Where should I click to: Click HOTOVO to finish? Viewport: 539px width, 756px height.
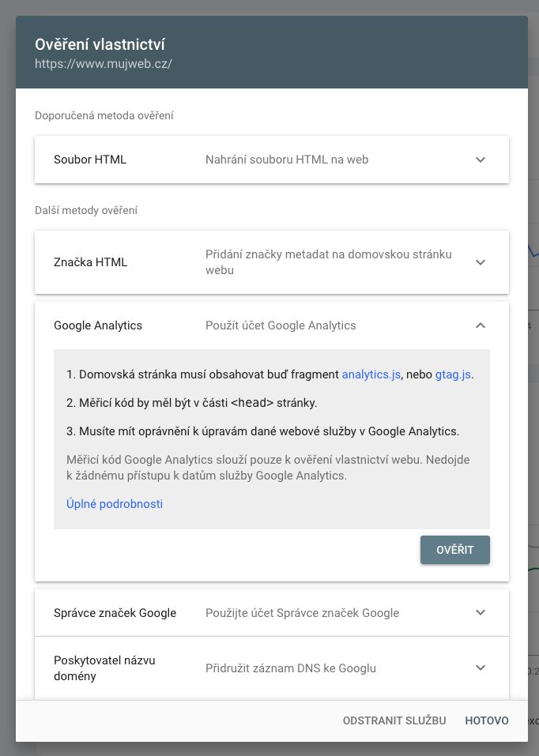487,720
